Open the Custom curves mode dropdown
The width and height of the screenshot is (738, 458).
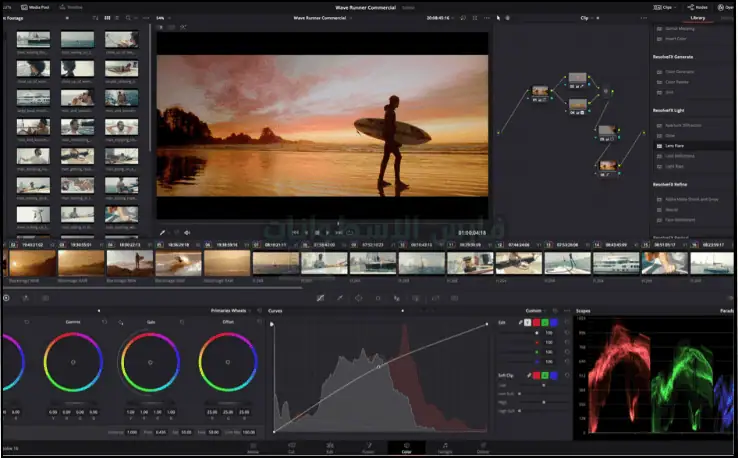[x=537, y=311]
